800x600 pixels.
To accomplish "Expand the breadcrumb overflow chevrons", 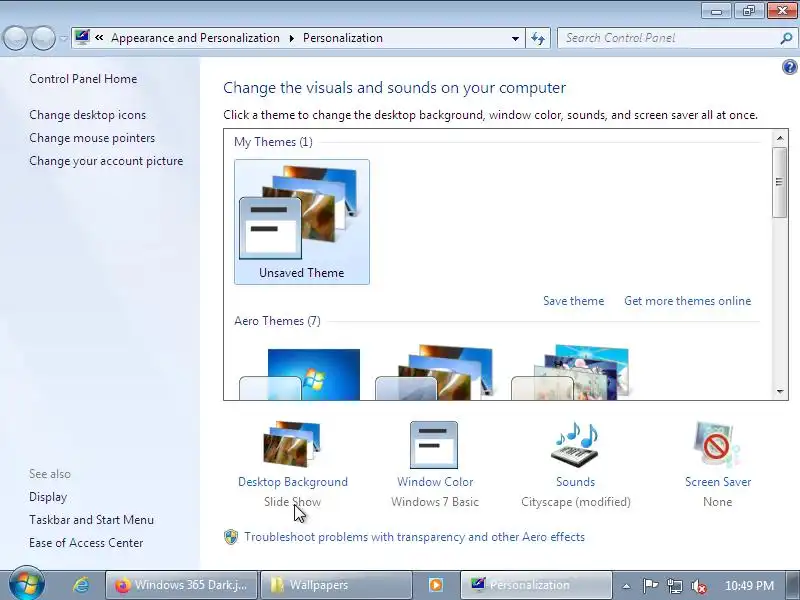I will click(x=99, y=38).
